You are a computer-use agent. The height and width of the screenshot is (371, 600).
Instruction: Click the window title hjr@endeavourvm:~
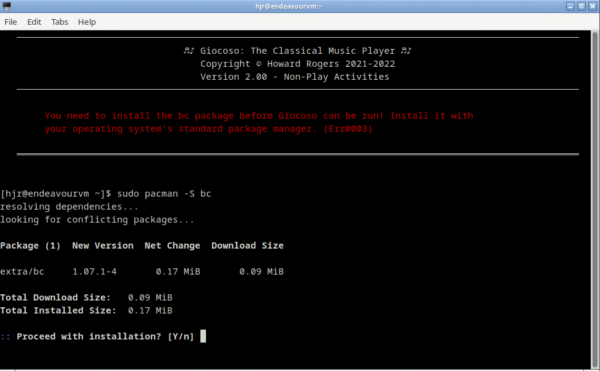tap(289, 6)
